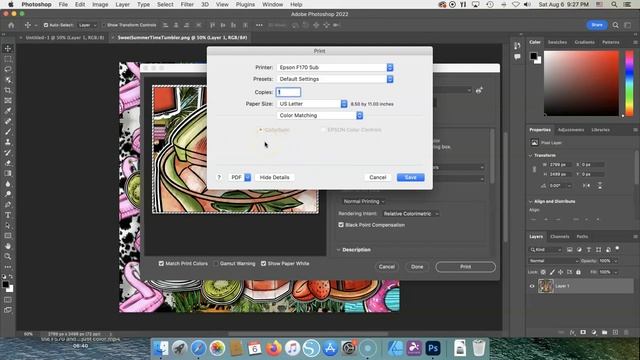
Task: Click the Done button
Action: (417, 267)
